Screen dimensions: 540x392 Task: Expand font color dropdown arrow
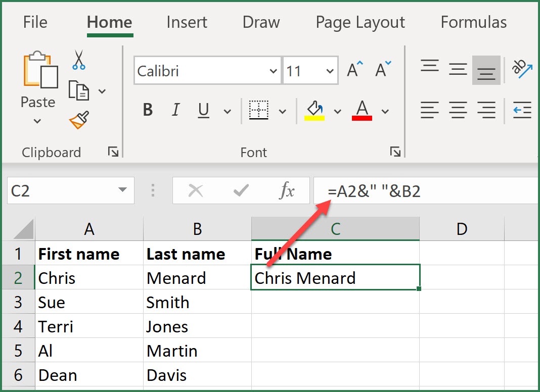tap(385, 112)
